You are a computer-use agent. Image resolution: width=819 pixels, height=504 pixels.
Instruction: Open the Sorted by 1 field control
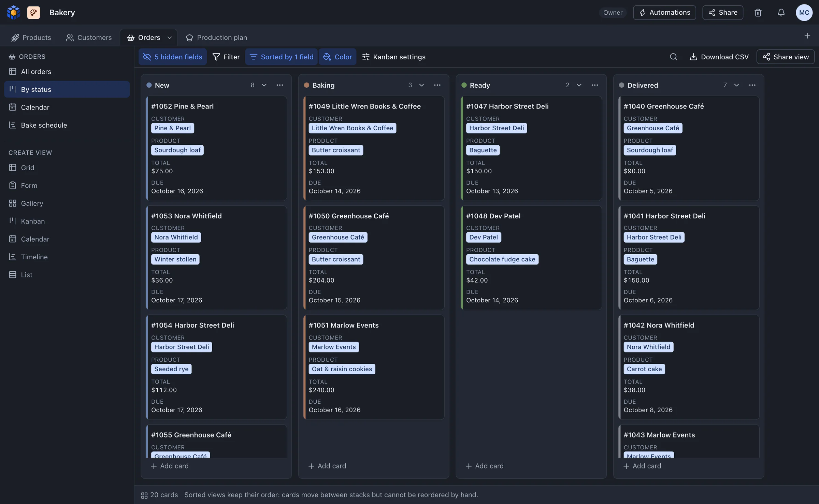pos(282,57)
